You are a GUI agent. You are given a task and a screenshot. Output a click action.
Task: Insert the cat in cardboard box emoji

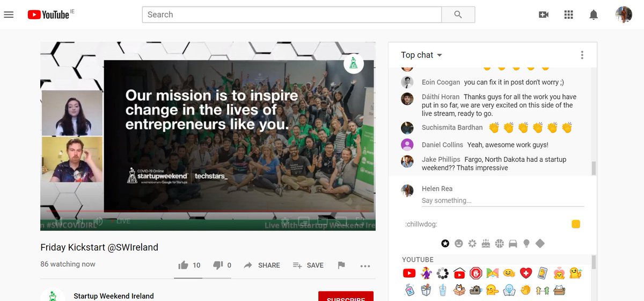pos(459,290)
